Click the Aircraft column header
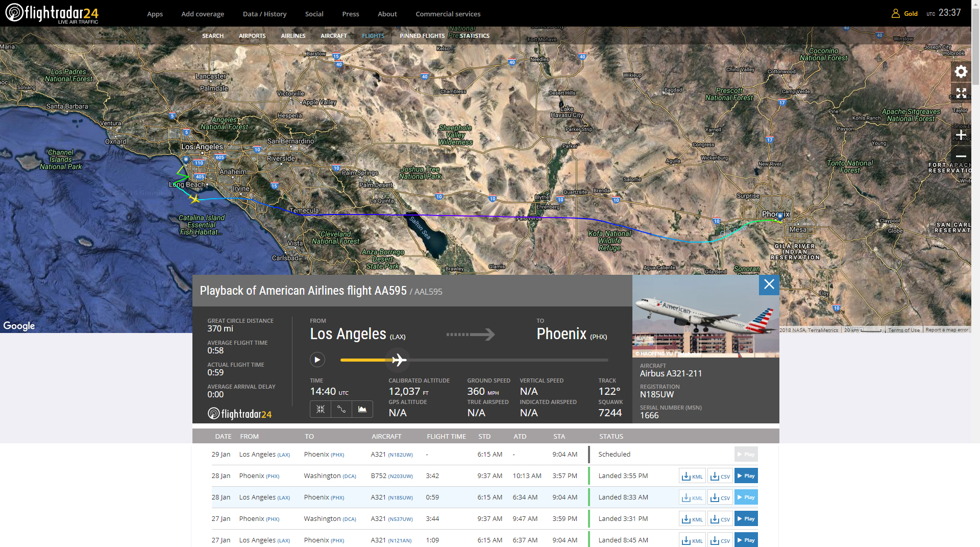This screenshot has width=980, height=547. (x=386, y=436)
